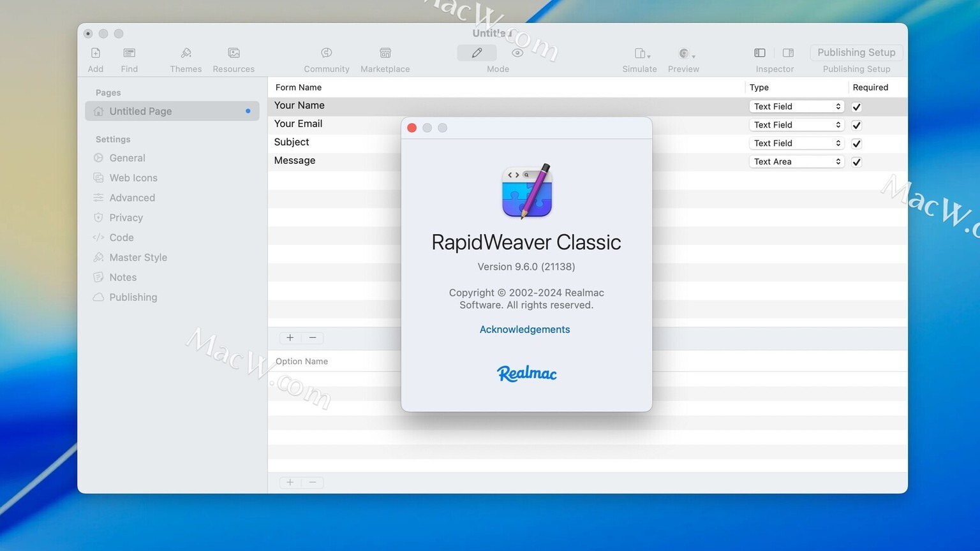Add a new form field with plus
Screen dimensions: 980x551
point(290,338)
